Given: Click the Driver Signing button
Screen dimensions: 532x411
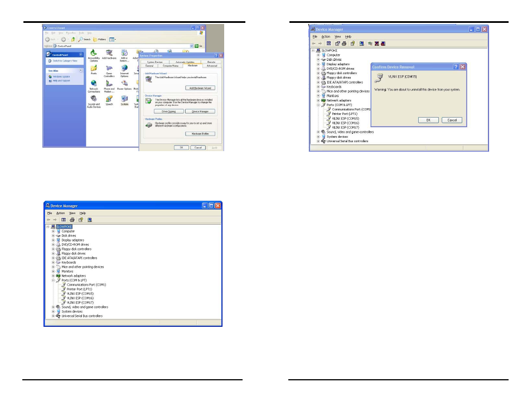Looking at the screenshot, I should coord(168,112).
